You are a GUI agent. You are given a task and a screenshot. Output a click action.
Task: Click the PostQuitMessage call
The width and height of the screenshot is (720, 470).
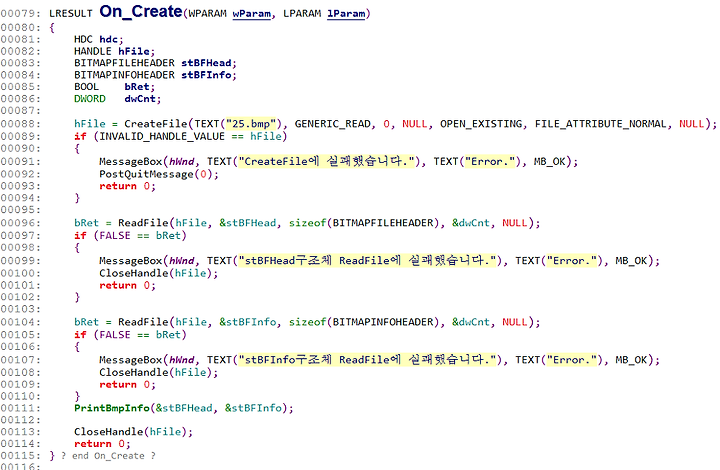pyautogui.click(x=146, y=174)
